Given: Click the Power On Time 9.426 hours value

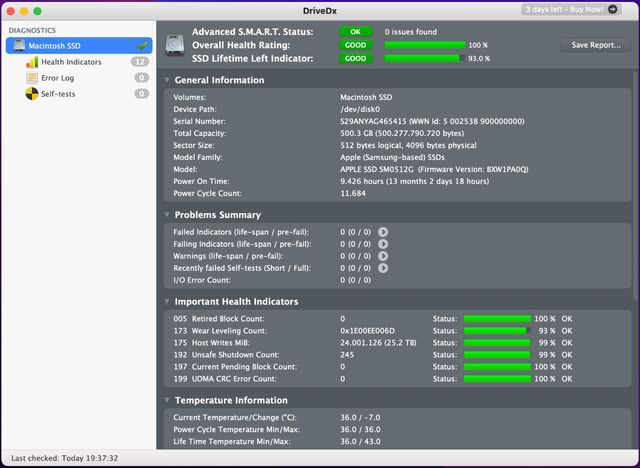Looking at the screenshot, I should click(415, 181).
